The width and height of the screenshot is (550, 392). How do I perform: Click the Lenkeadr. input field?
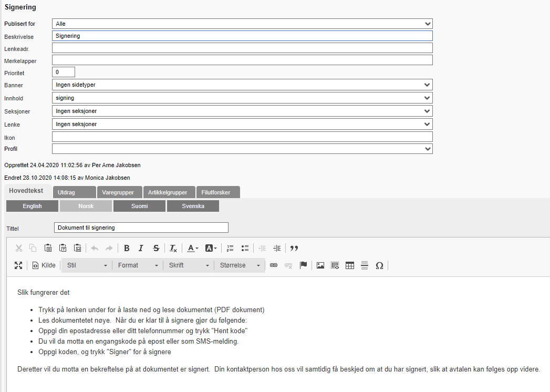point(242,48)
